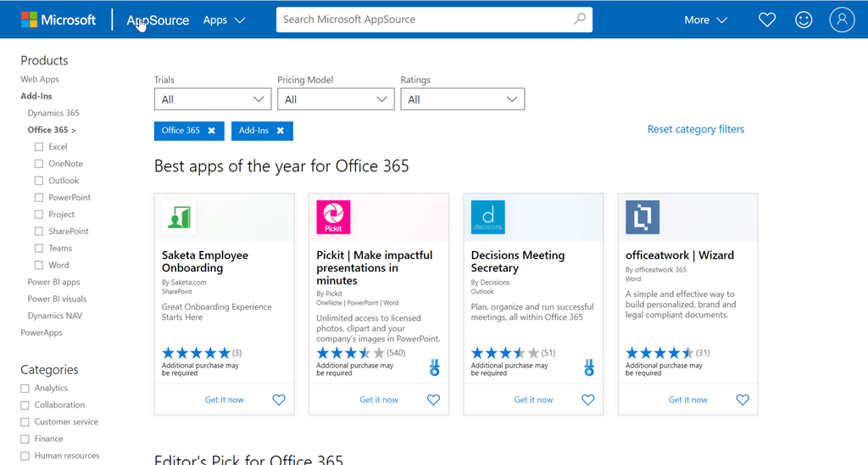Screen dimensions: 868x465
Task: Check the Human resources category
Action: tap(25, 457)
